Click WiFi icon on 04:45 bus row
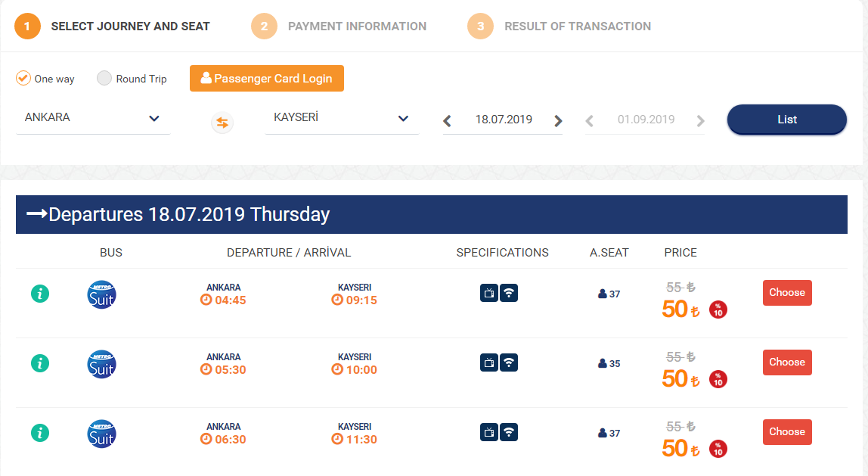 [509, 293]
